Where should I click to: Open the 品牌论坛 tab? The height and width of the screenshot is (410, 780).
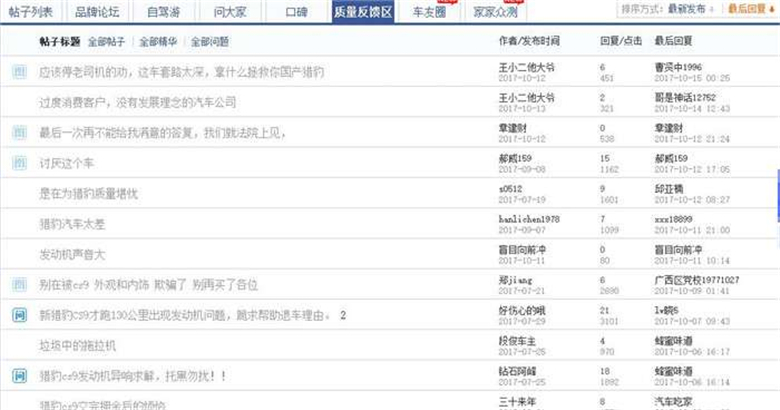[97, 11]
